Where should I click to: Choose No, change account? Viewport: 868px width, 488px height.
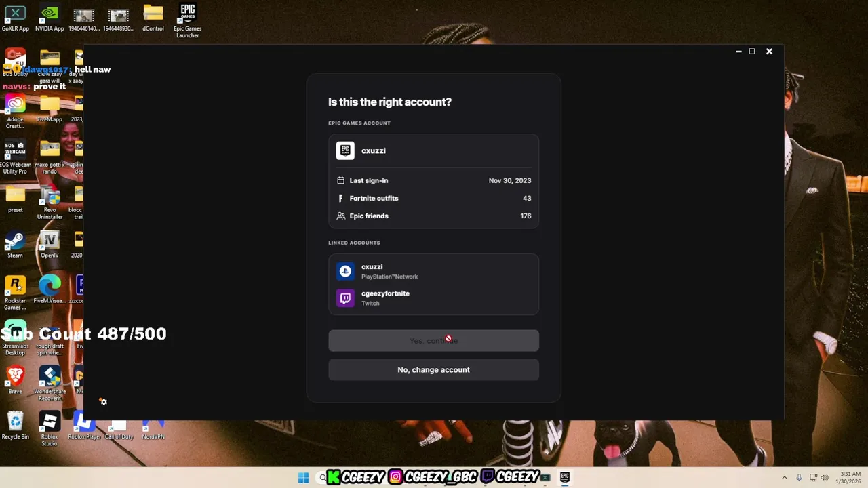[x=433, y=369]
